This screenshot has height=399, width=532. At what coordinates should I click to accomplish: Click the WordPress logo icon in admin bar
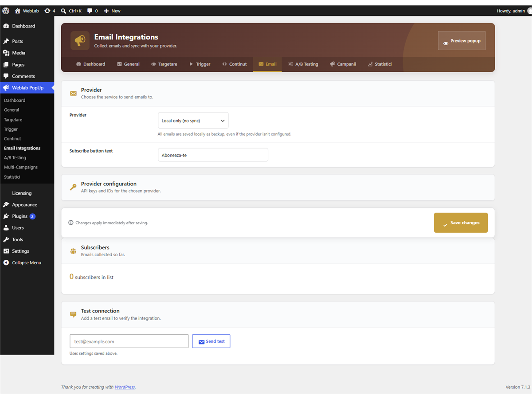tap(6, 11)
